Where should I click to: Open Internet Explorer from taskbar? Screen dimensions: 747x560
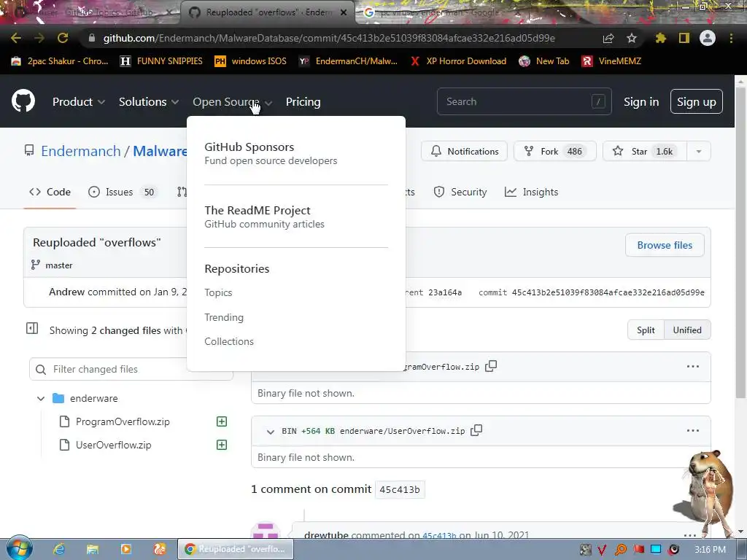(59, 549)
